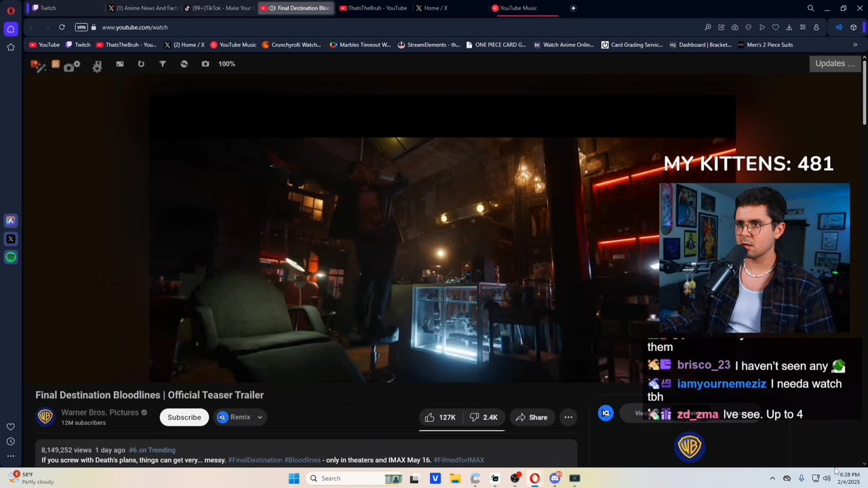Image resolution: width=868 pixels, height=488 pixels.
Task: Open the profile account icon in toolbar
Action: [x=816, y=27]
